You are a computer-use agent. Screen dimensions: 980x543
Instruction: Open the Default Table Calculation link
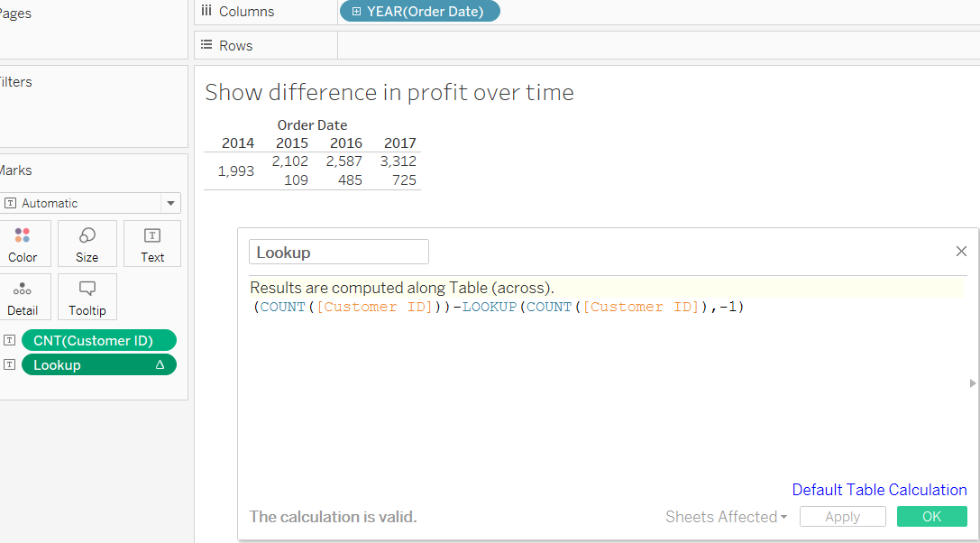879,490
